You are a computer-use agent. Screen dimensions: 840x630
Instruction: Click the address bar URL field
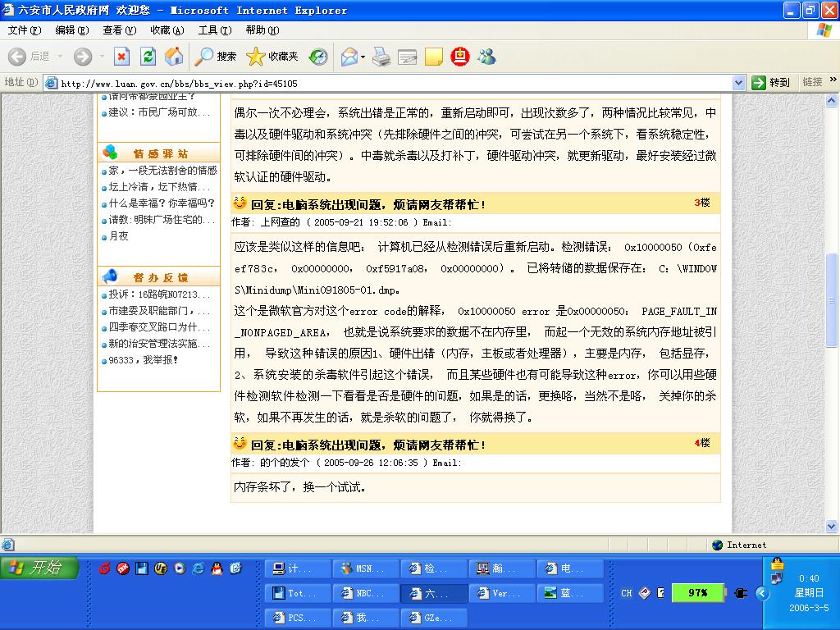tap(394, 83)
